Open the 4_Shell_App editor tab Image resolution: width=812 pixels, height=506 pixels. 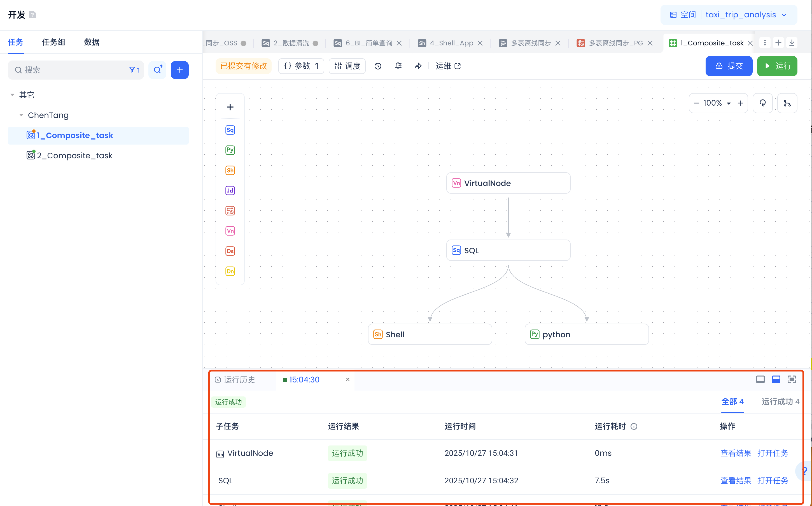(x=451, y=43)
